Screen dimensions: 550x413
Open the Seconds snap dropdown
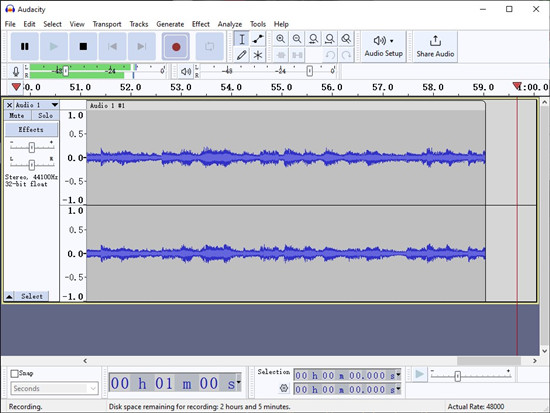55,388
